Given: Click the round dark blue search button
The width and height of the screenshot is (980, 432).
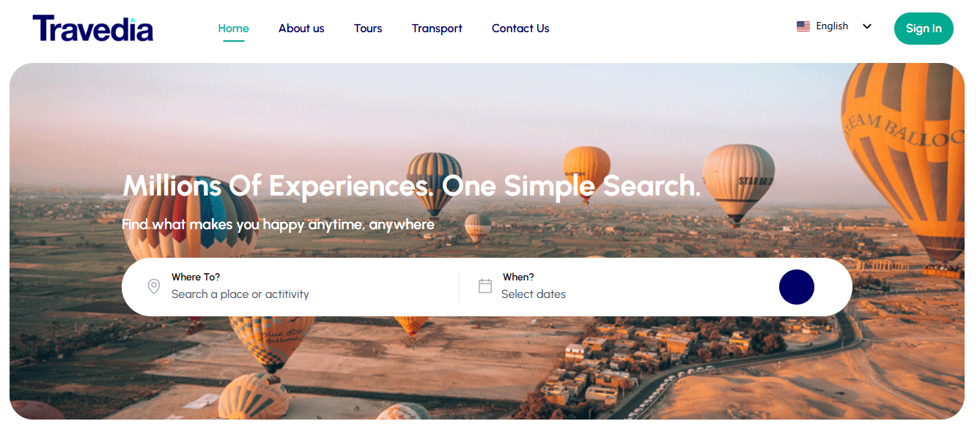Looking at the screenshot, I should 797,287.
